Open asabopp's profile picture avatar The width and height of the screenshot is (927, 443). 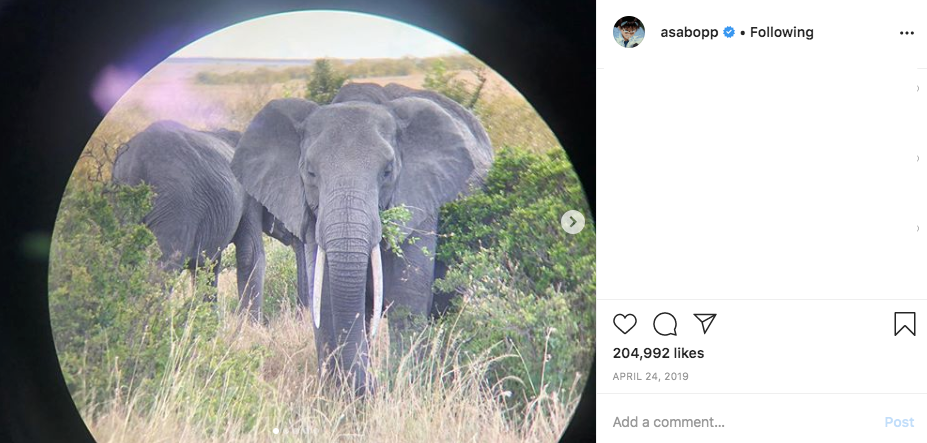click(628, 32)
